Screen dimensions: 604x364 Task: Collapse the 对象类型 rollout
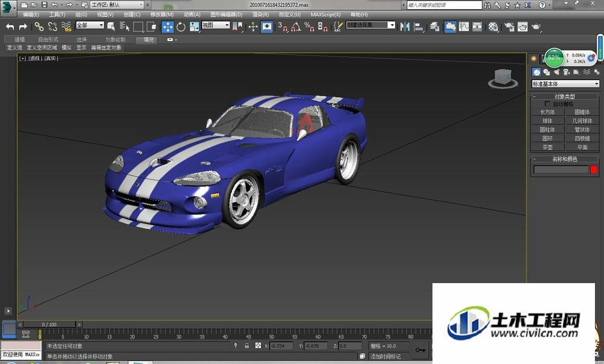[565, 96]
